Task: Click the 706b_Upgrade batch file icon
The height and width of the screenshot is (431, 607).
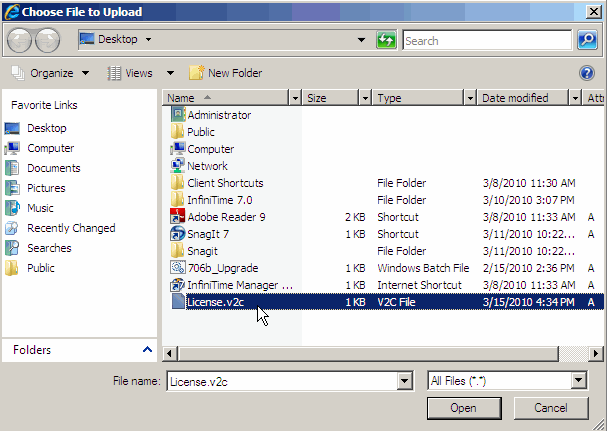Action: (x=178, y=268)
